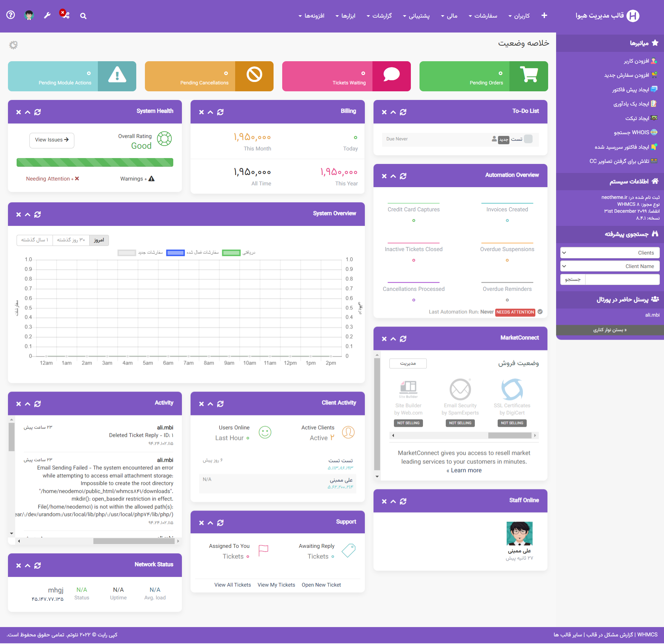The width and height of the screenshot is (664, 644).
Task: Tick the To-Do item checkbox
Action: click(x=528, y=139)
